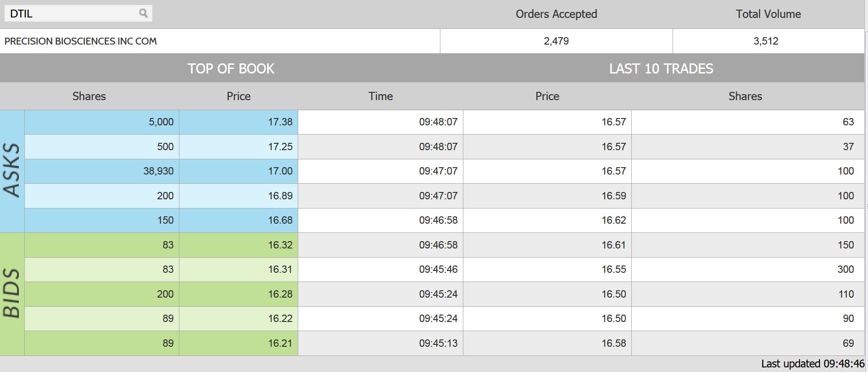868x372 pixels.
Task: Select the 16.68 lowest ask price
Action: 239,220
